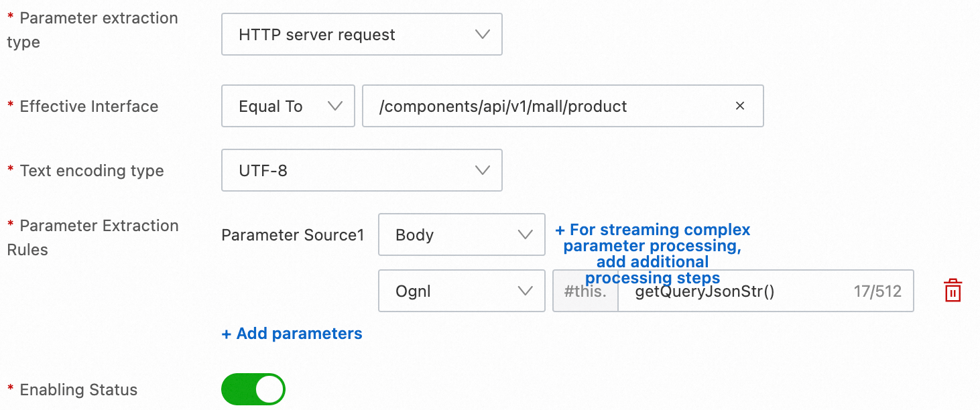Image resolution: width=980 pixels, height=410 pixels.
Task: Focus the /components/api/v1/mall/product input field
Action: (550, 106)
